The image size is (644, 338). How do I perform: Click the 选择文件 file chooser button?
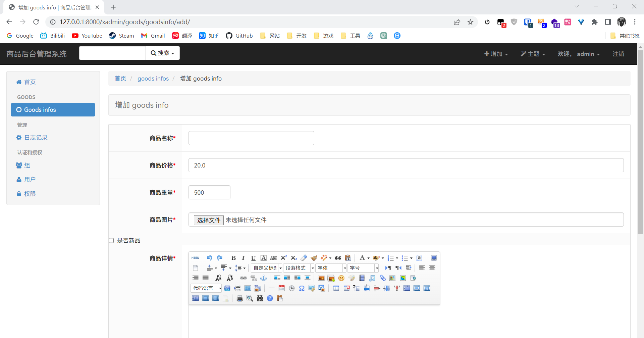[x=209, y=220]
